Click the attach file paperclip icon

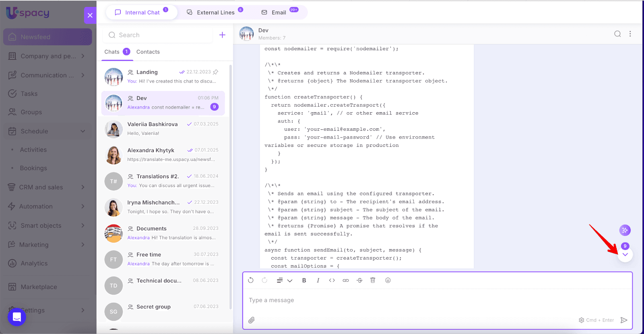point(252,320)
